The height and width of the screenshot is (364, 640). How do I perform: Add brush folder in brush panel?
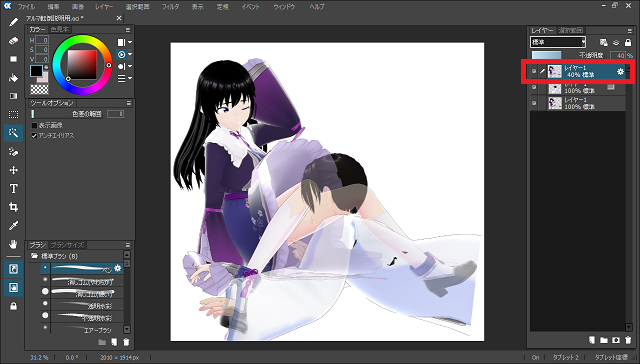click(x=102, y=342)
